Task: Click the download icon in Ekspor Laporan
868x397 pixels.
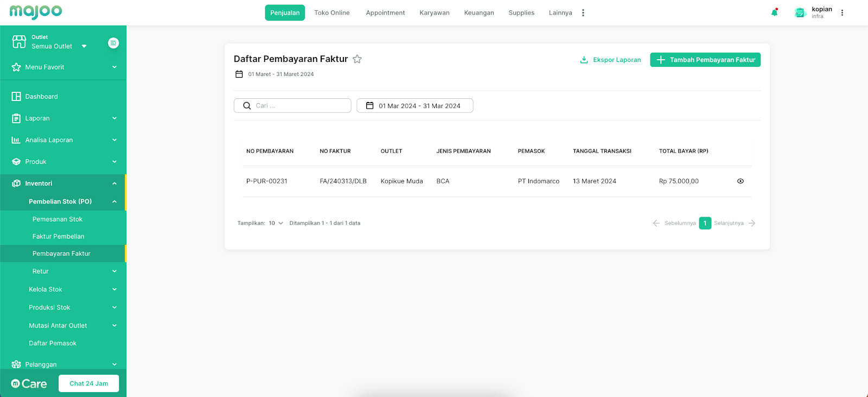Action: pos(584,60)
